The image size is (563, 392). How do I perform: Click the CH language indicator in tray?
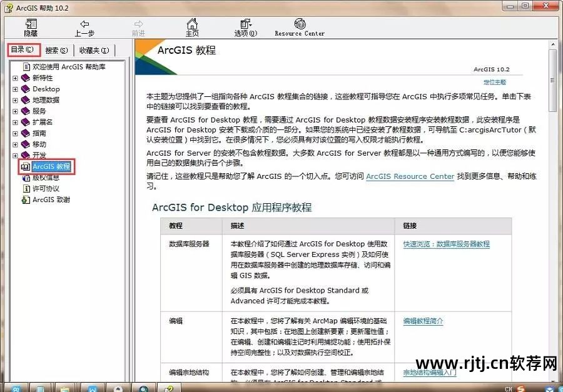(x=509, y=389)
